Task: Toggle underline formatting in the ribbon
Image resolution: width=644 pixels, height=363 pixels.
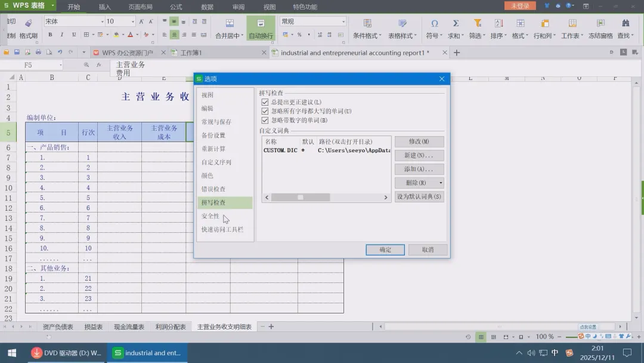Action: 73,35
